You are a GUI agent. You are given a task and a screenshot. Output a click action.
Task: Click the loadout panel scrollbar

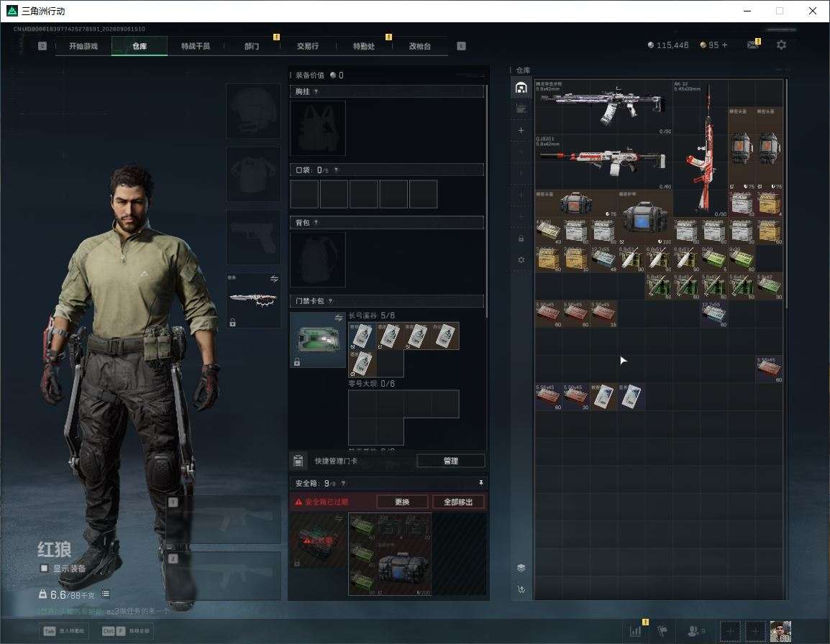coord(486,201)
